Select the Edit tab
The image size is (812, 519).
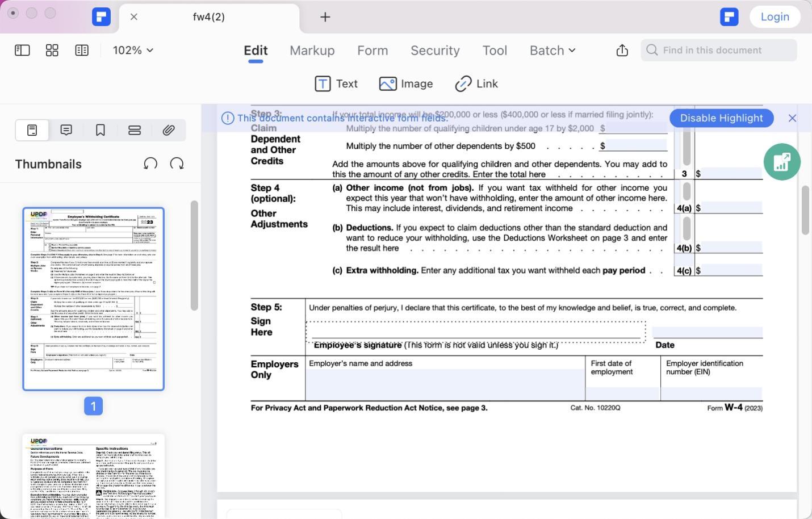click(x=256, y=50)
